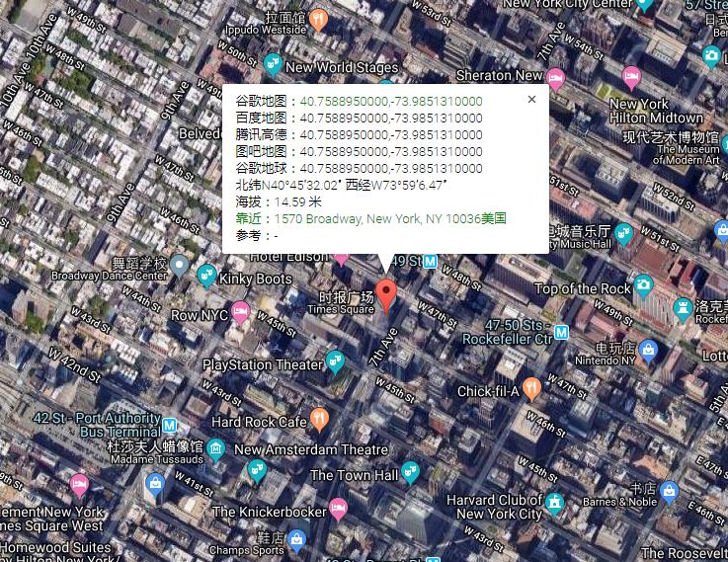Select the Madame Tussauds museum icon
Screen dimensions: 728x562
point(216,449)
